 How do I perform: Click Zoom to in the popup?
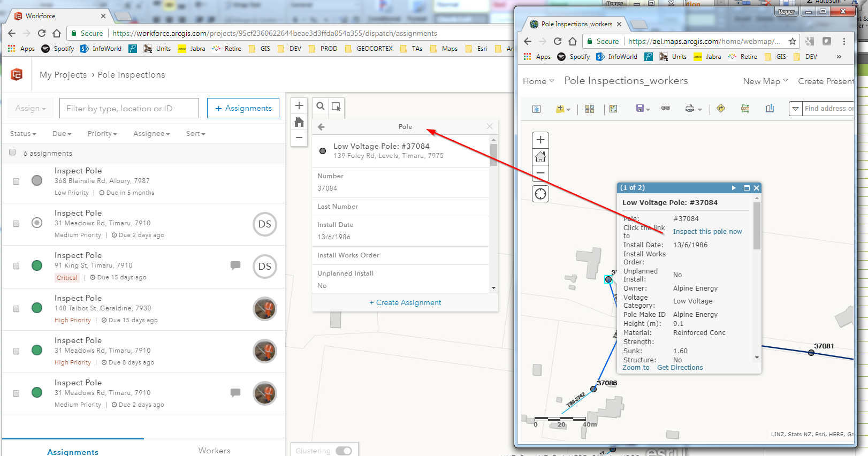click(x=636, y=368)
